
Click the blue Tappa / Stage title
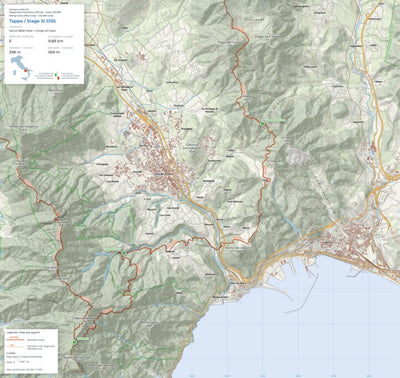(x=32, y=21)
